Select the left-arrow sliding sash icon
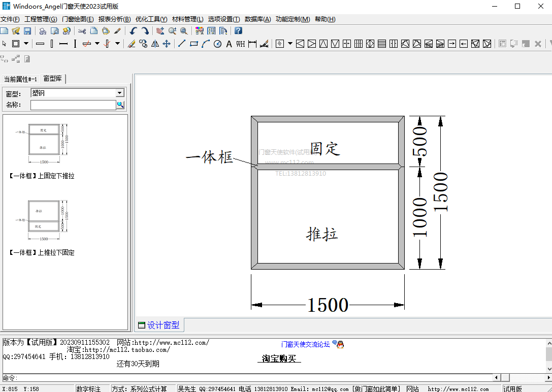Screen dimensions: 552x392 click(x=464, y=44)
